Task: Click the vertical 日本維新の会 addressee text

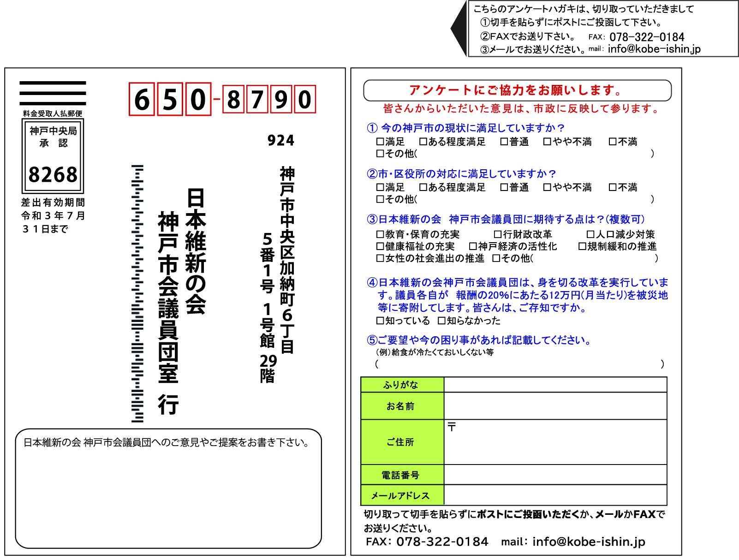Action: (x=196, y=251)
